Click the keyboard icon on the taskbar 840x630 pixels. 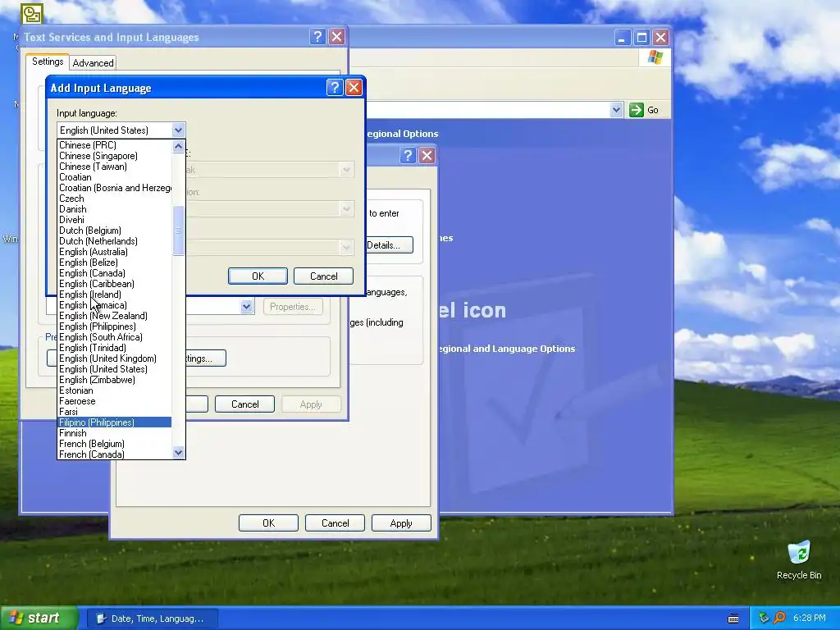tap(733, 619)
